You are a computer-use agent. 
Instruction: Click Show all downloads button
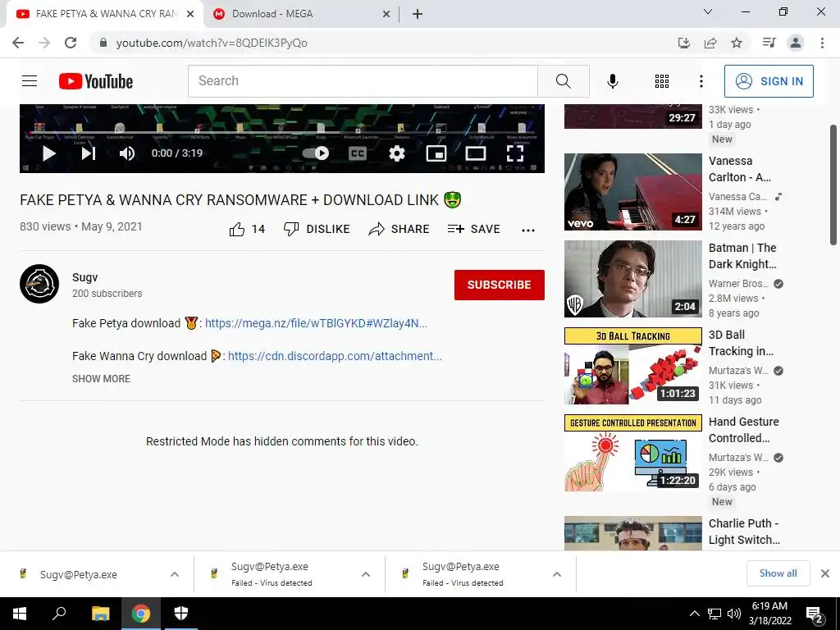pos(778,573)
